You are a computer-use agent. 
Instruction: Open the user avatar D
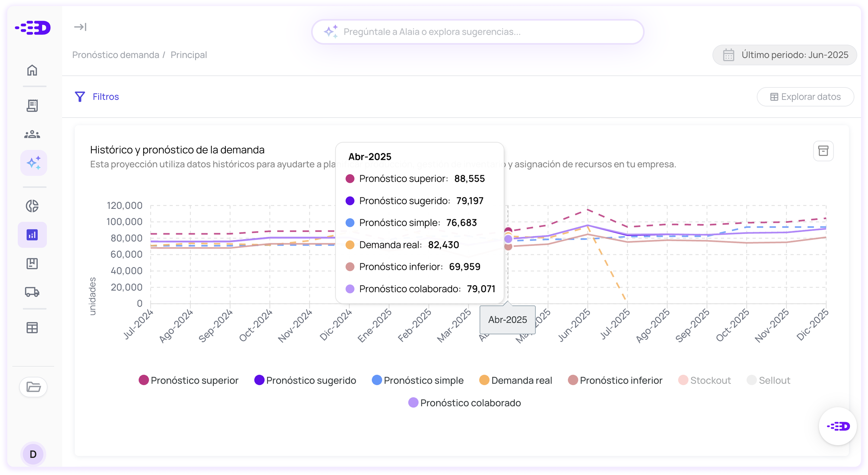tap(33, 454)
